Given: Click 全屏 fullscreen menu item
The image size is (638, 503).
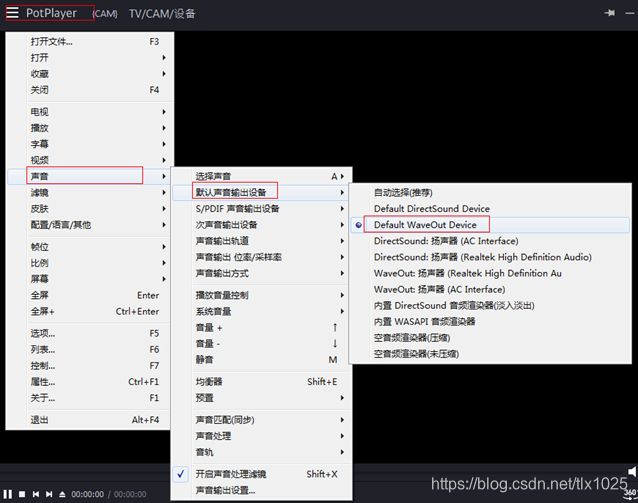Looking at the screenshot, I should [88, 295].
